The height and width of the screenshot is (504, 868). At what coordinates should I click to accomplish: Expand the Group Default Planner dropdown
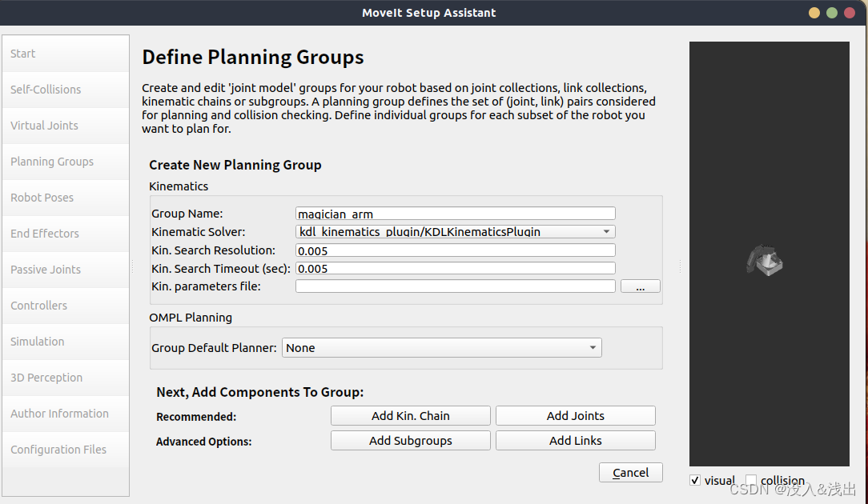coord(441,348)
